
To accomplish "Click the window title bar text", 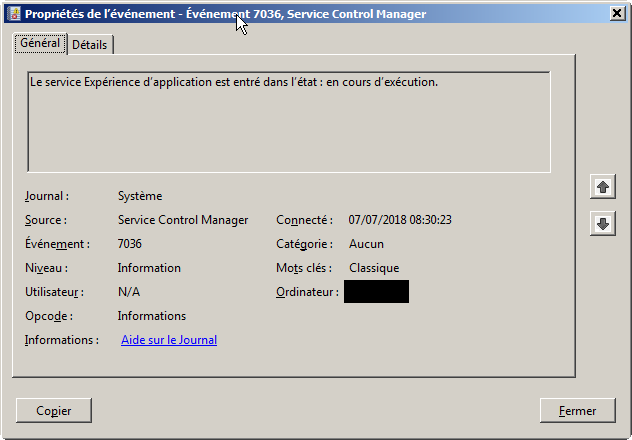I will click(225, 14).
